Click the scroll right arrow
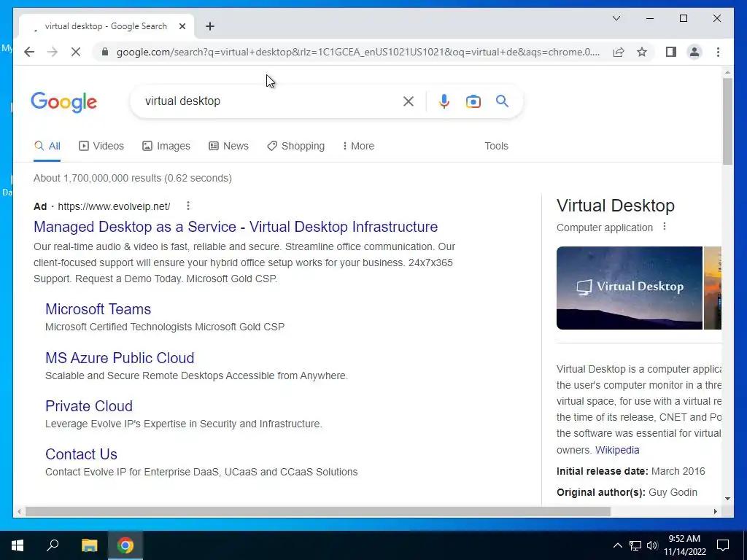The width and height of the screenshot is (747, 560). click(x=715, y=511)
